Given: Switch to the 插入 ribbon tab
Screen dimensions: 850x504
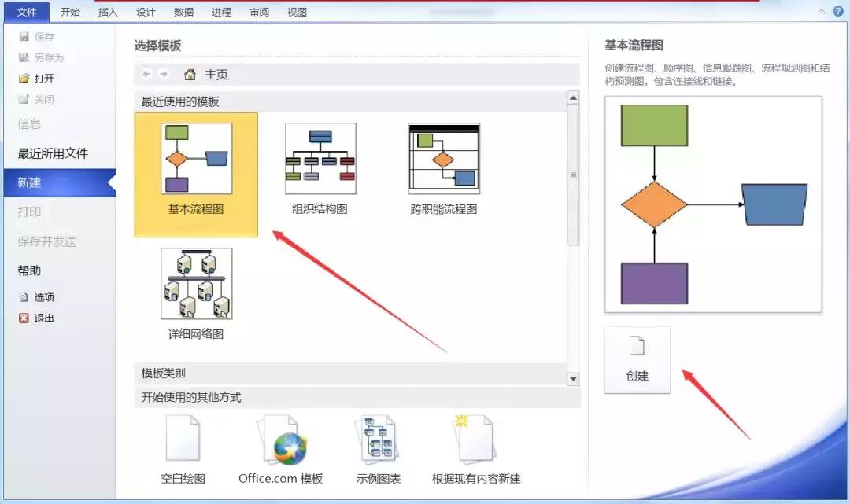Looking at the screenshot, I should (107, 12).
